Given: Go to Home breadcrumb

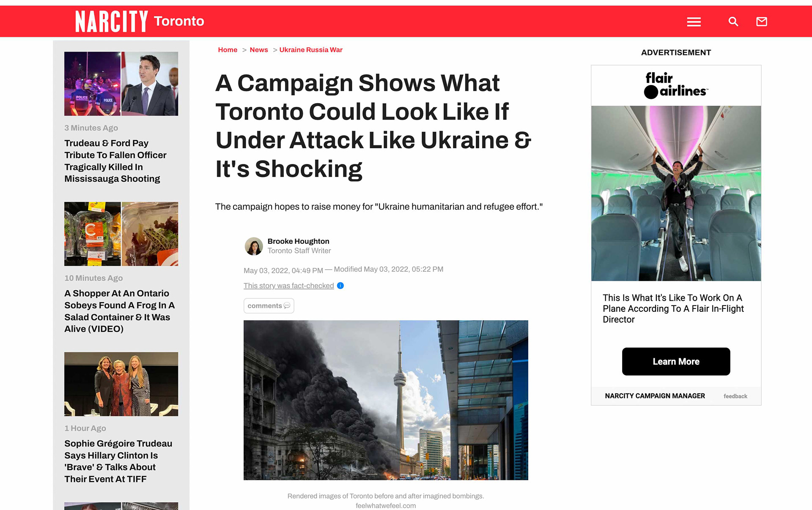Looking at the screenshot, I should tap(228, 50).
